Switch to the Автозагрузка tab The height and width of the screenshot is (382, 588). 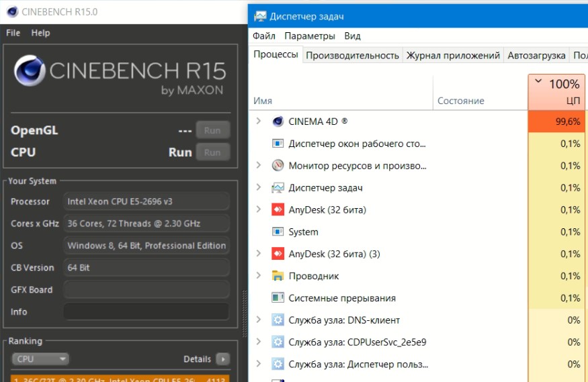[536, 56]
